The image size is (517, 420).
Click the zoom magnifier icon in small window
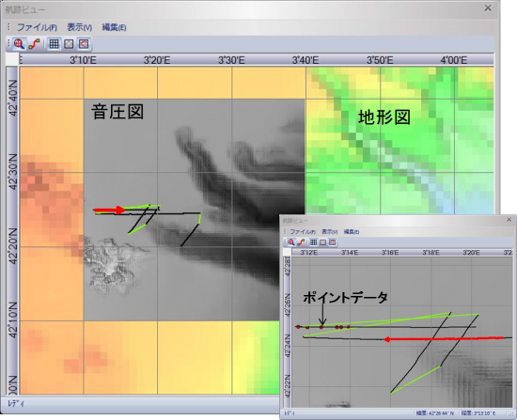pyautogui.click(x=291, y=242)
